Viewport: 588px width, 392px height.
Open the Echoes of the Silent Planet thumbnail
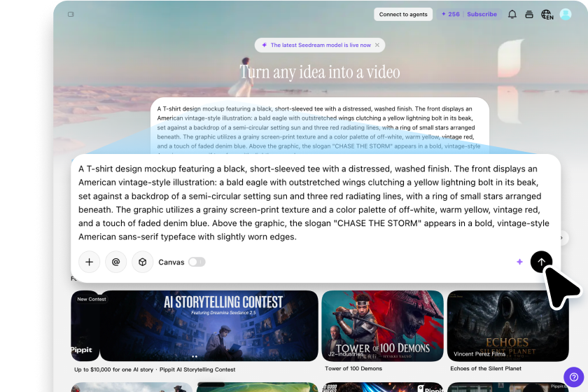(x=507, y=325)
